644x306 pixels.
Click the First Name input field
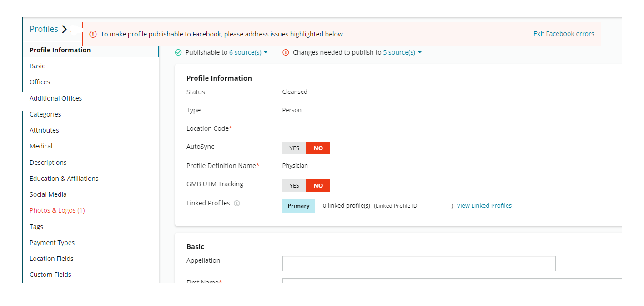[452, 281]
